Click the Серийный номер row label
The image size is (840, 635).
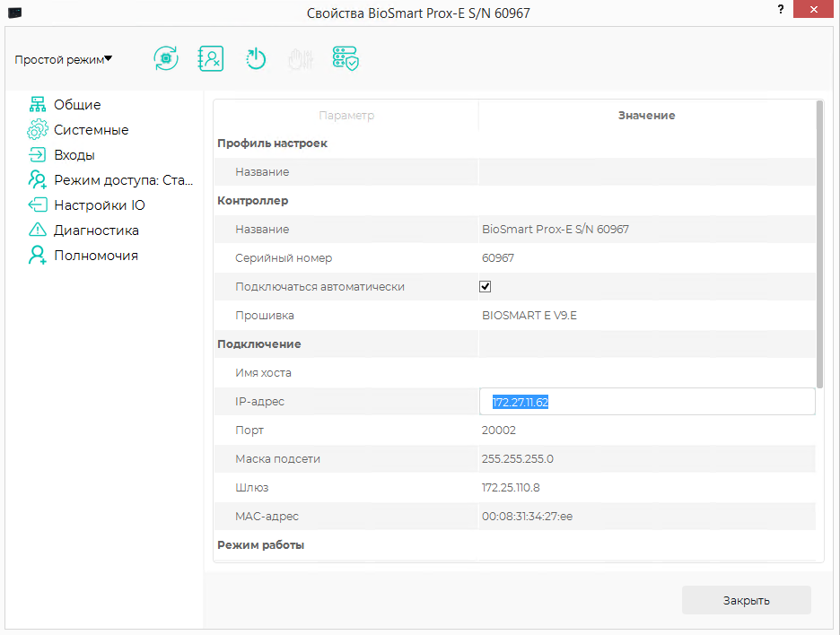(x=284, y=258)
